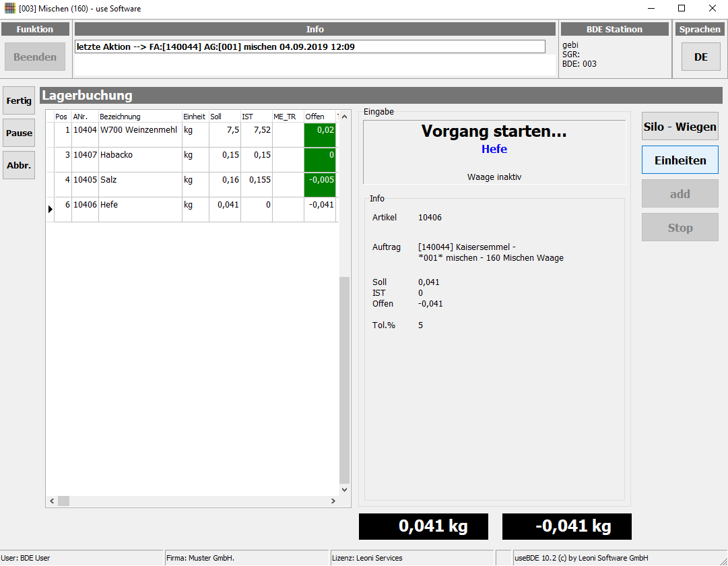Click the Waage inaktiv status text

click(494, 177)
